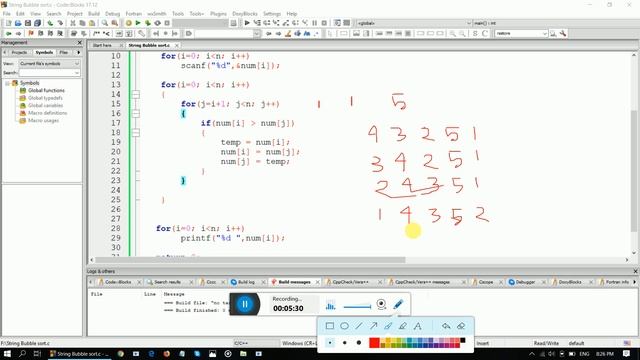
Task: Select the highlighter tool
Action: click(402, 326)
